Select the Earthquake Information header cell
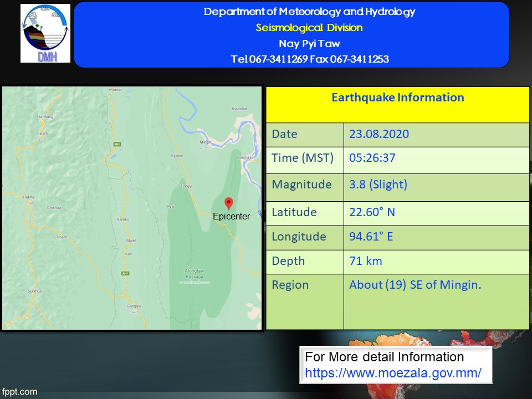The height and width of the screenshot is (399, 532). (x=397, y=98)
